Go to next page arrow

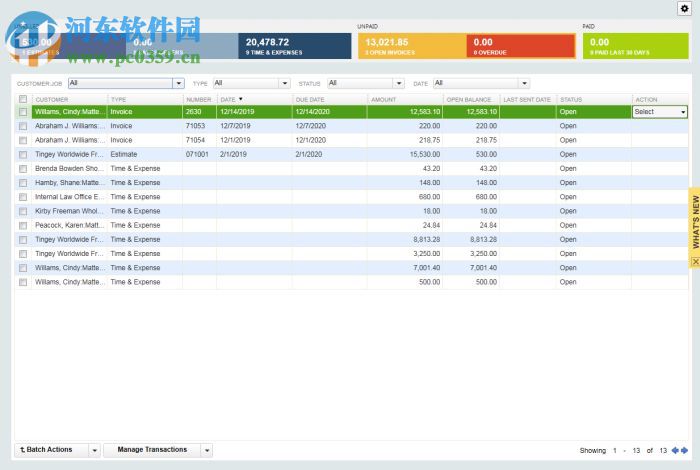[684, 450]
